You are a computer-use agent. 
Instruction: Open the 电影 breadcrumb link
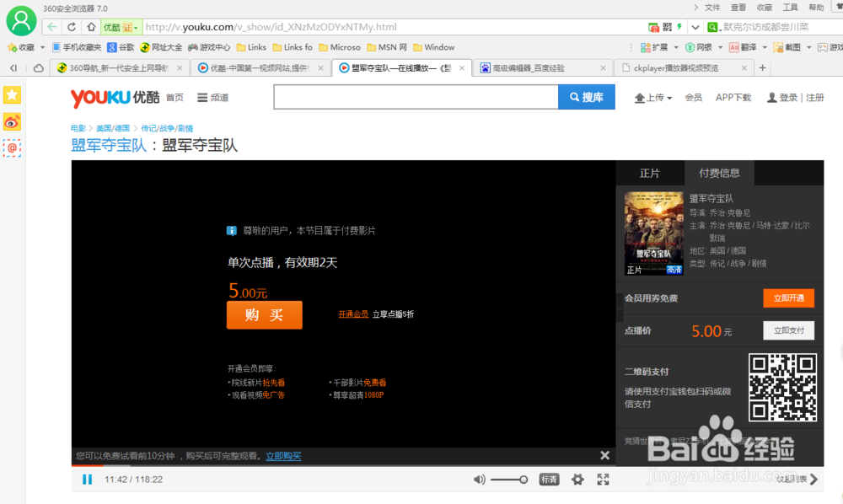point(78,128)
